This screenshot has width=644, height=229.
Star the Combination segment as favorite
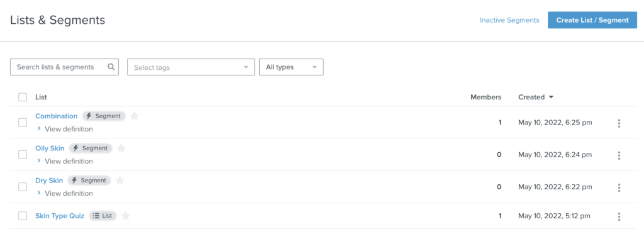[135, 116]
